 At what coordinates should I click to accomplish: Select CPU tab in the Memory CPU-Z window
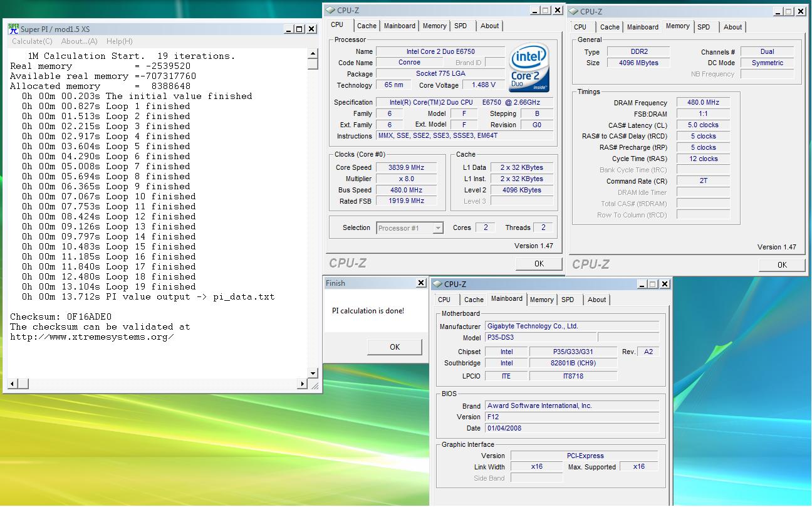580,27
